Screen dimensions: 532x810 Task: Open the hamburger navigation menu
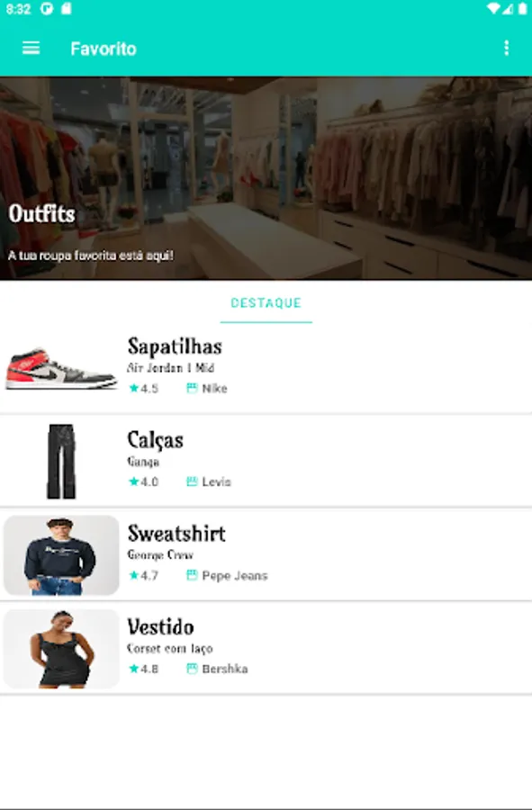point(31,48)
